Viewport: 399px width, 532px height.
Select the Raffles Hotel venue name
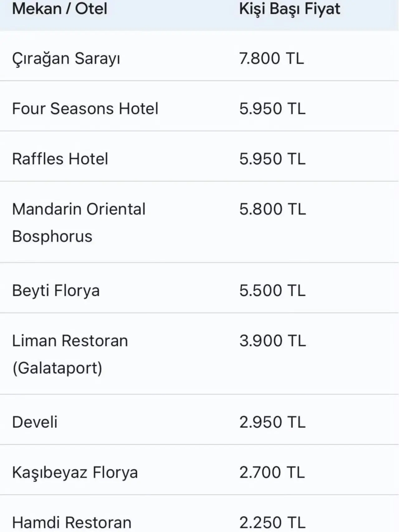coord(60,159)
